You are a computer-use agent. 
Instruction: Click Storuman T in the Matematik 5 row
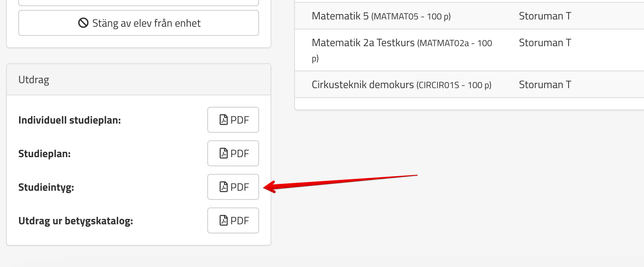tap(545, 16)
